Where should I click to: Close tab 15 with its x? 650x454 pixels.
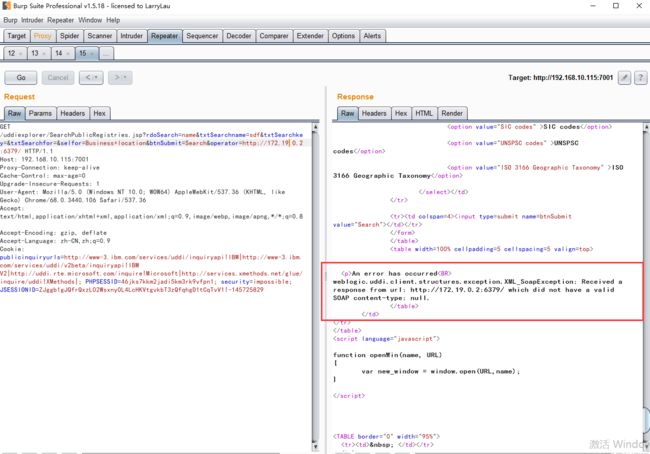[92, 53]
